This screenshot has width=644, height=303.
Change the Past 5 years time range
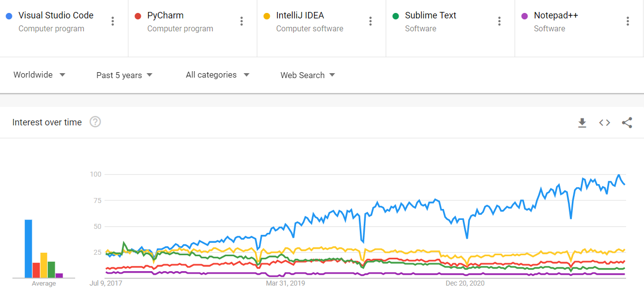(124, 75)
